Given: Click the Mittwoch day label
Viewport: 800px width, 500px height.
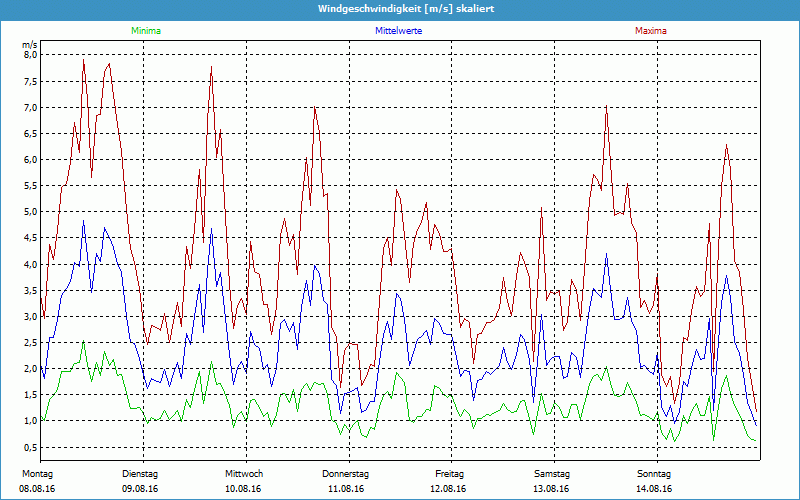Looking at the screenshot, I should (x=244, y=474).
